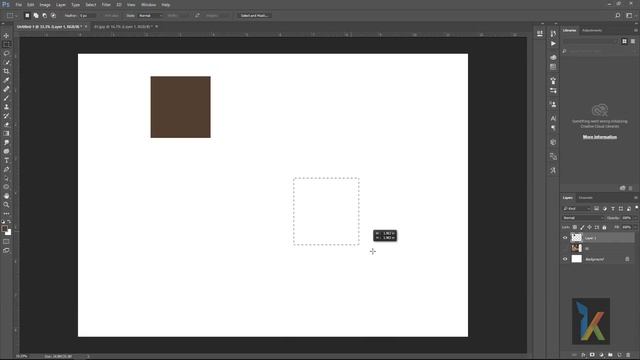
Task: Click the foreground color swatch
Action: (4, 229)
